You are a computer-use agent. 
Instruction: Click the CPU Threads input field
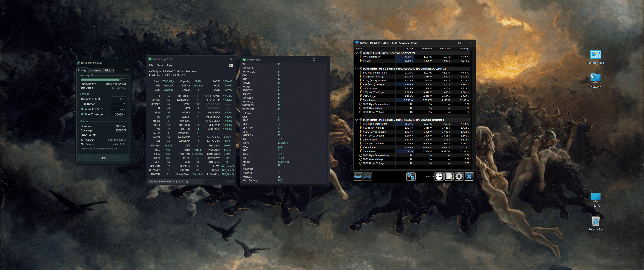[118, 104]
